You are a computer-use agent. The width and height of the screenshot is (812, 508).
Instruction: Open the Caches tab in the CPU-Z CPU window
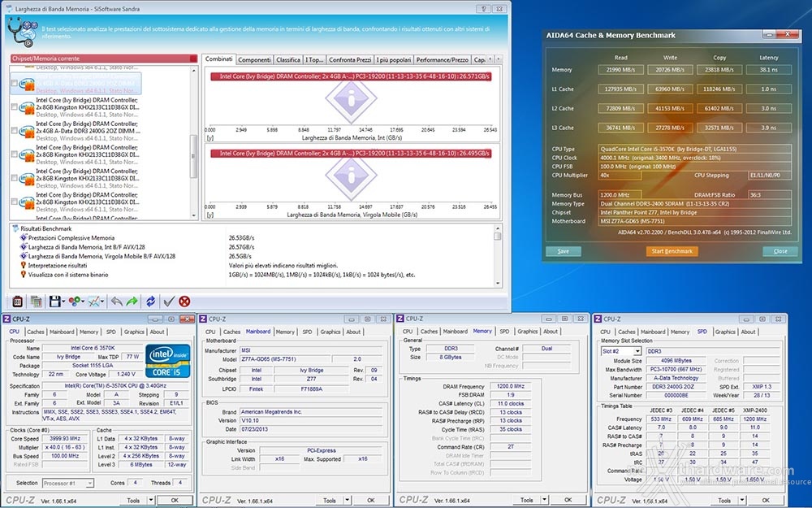tap(36, 332)
